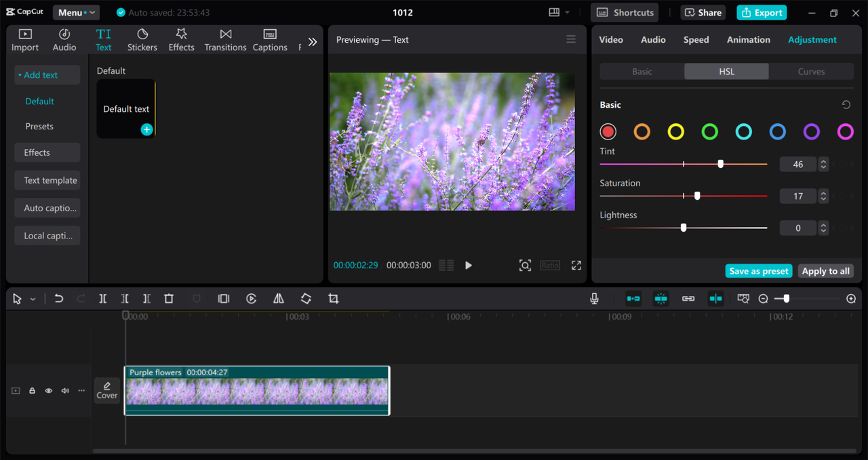This screenshot has width=868, height=460.
Task: Open the Presets text category
Action: [x=39, y=127]
